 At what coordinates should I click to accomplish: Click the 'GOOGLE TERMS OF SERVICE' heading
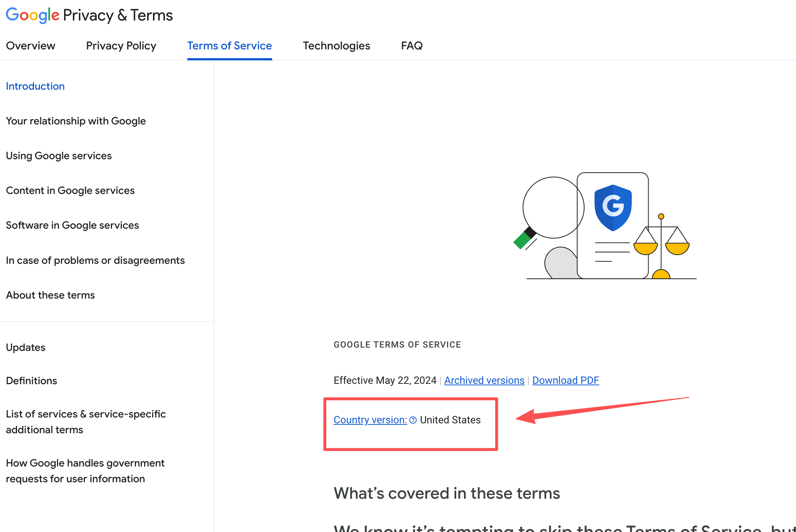[397, 345]
